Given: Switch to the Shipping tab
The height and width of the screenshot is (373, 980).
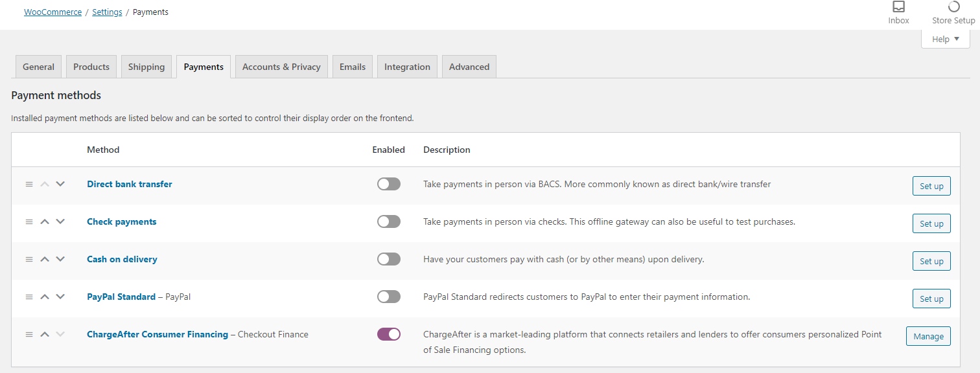Looking at the screenshot, I should tap(146, 67).
